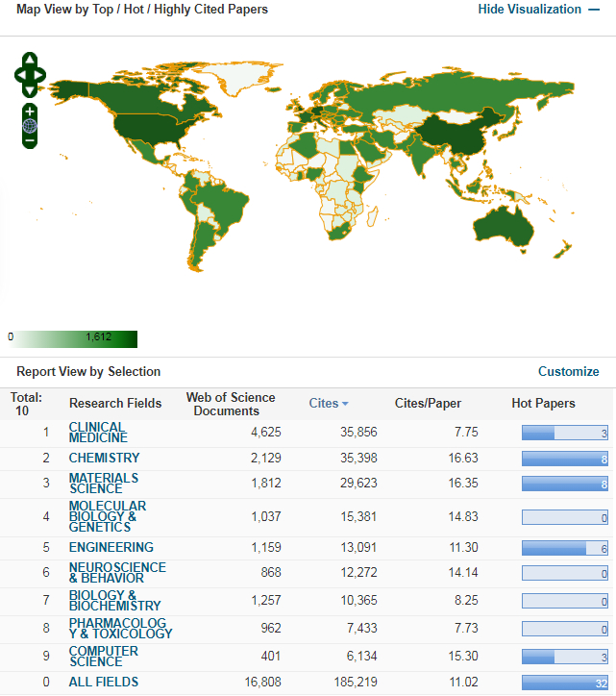Open COMPUTER SCIENCE research field
The image size is (616, 696).
click(104, 656)
